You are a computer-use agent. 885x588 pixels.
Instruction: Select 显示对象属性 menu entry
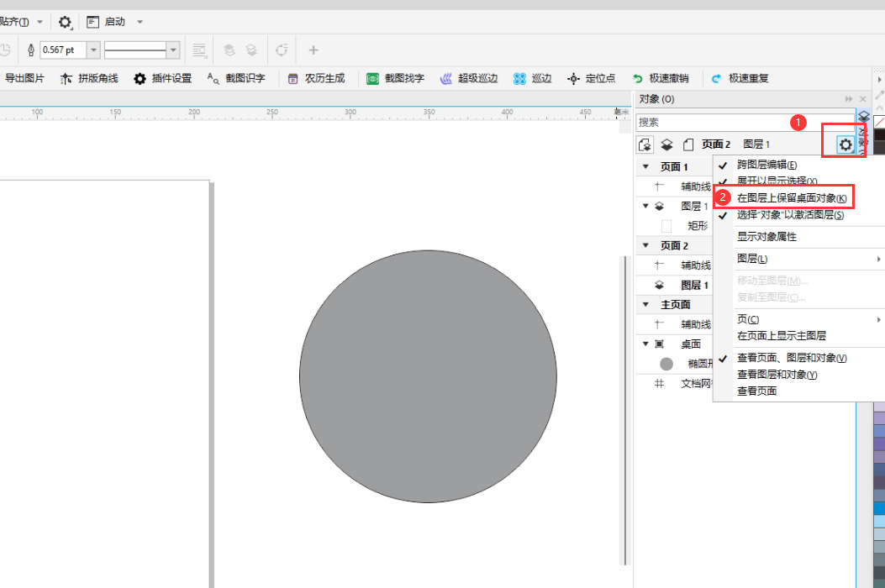point(766,237)
